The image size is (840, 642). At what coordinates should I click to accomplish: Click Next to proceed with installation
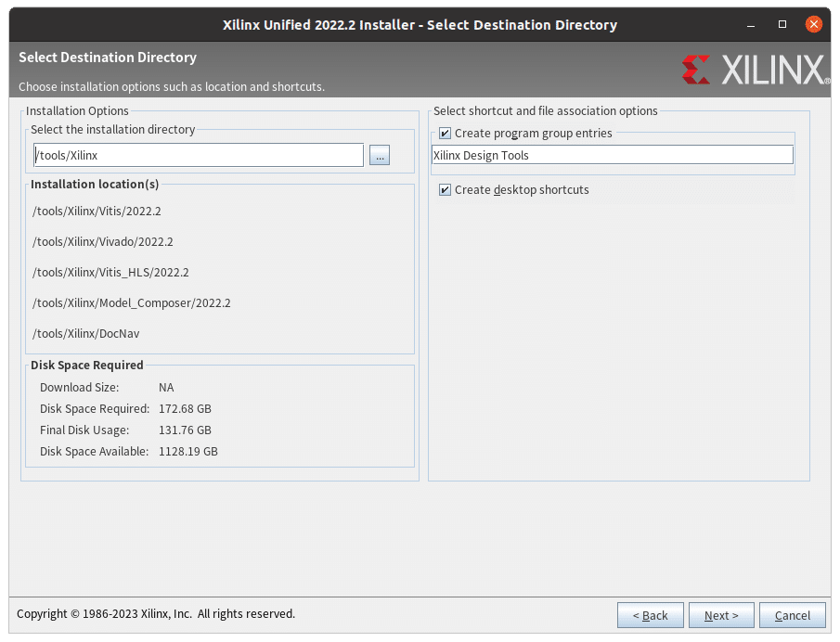click(721, 615)
